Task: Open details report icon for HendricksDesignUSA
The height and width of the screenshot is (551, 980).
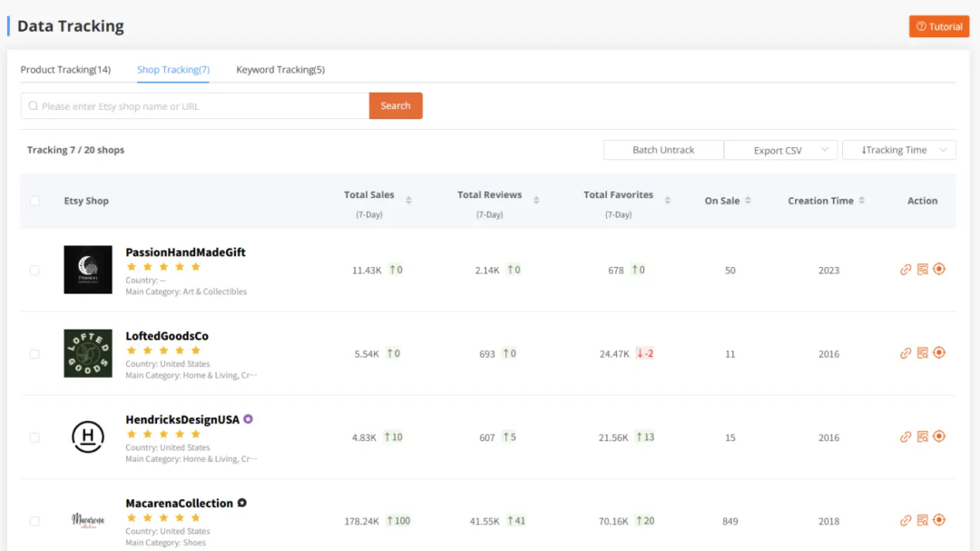Action: pyautogui.click(x=922, y=437)
